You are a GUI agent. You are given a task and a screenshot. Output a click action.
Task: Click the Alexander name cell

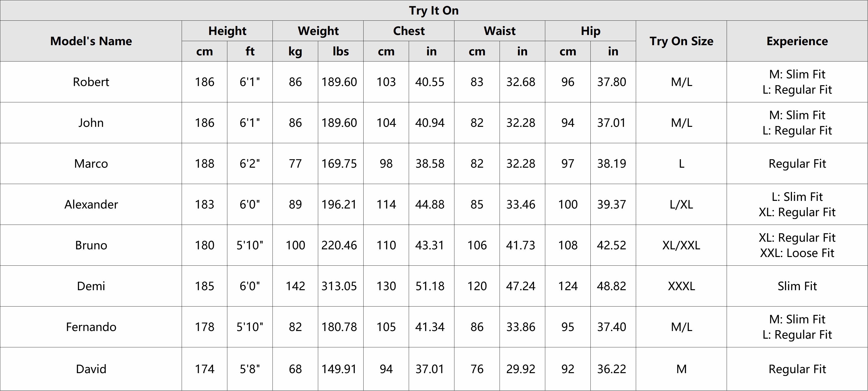(x=91, y=204)
